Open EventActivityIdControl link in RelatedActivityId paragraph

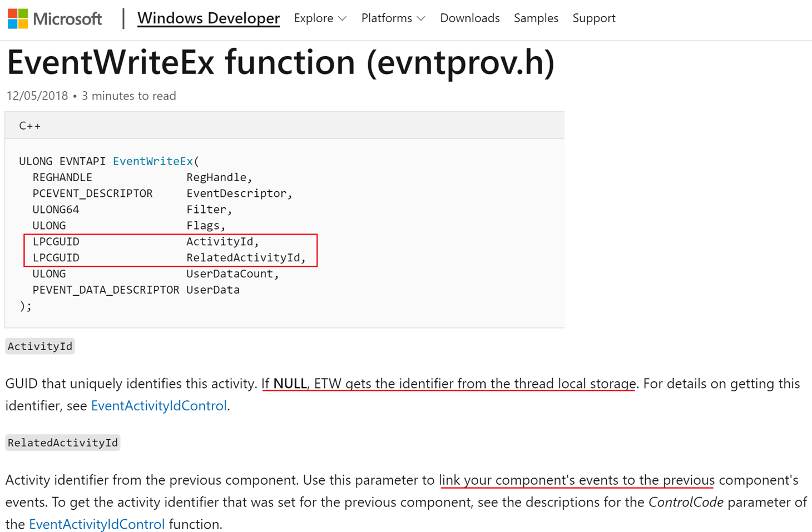pos(96,524)
